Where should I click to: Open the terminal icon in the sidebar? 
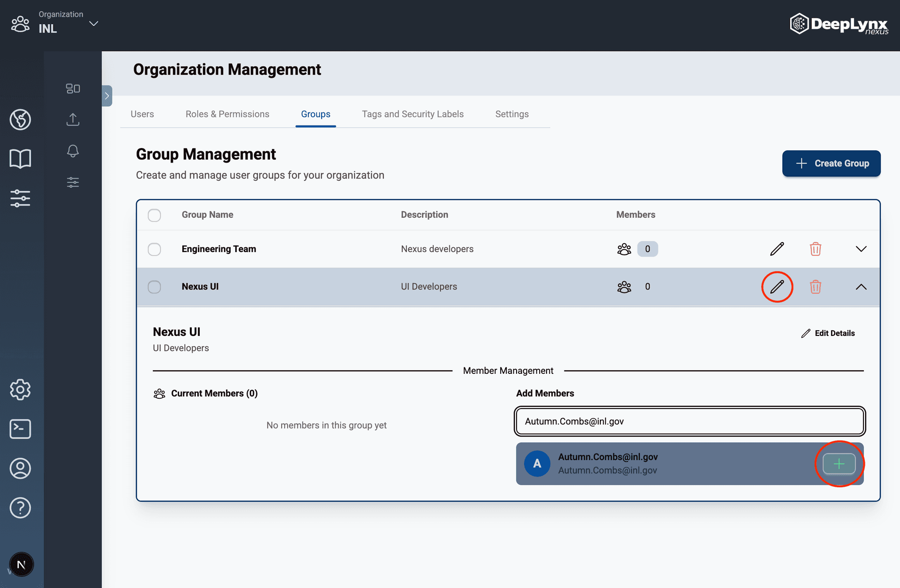point(20,429)
